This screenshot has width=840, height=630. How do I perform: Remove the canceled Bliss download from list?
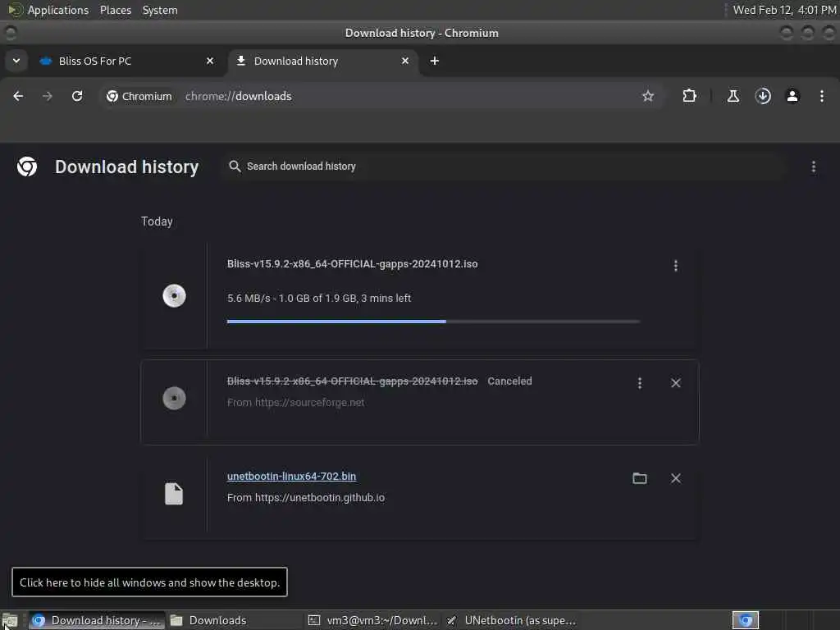(676, 383)
